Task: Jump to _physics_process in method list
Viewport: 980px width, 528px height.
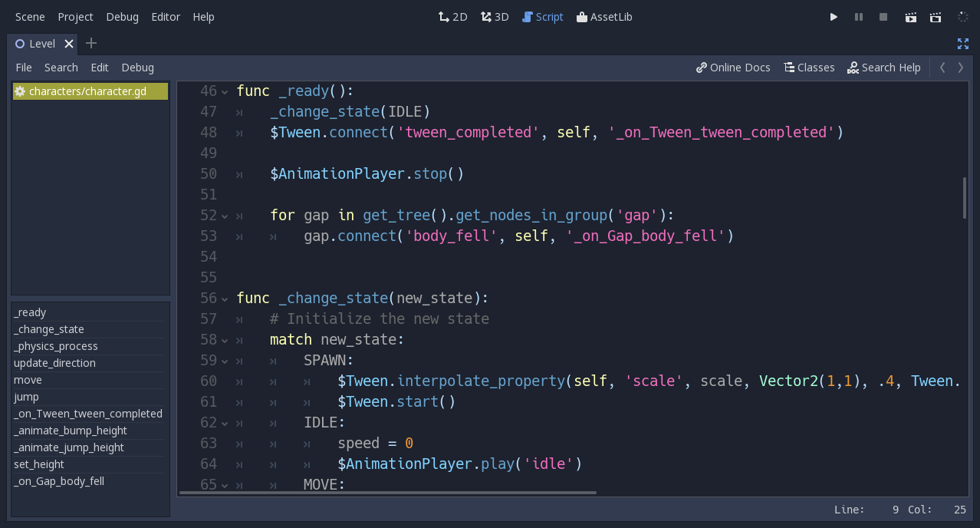Action: pos(88,346)
